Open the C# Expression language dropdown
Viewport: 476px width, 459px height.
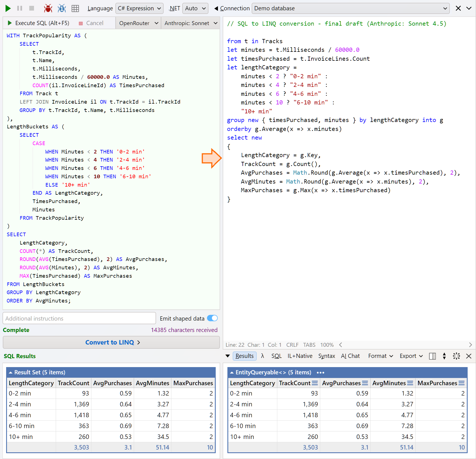point(139,8)
